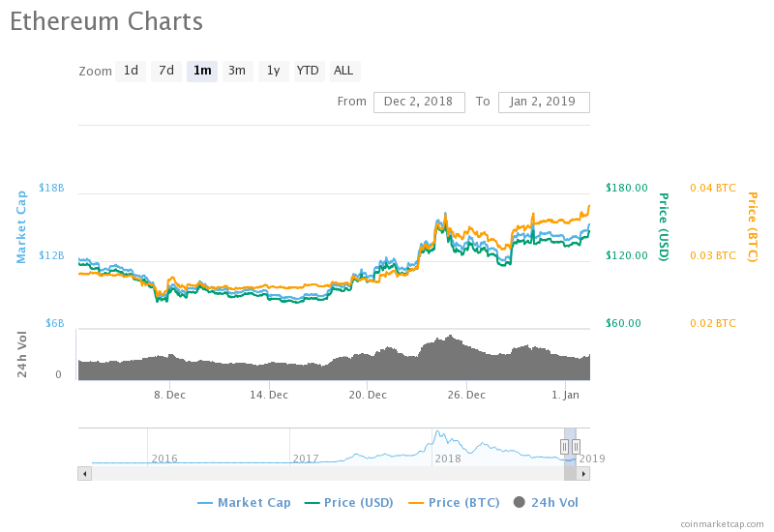
Task: Click the From date field Dec 2, 2018
Action: (x=419, y=103)
